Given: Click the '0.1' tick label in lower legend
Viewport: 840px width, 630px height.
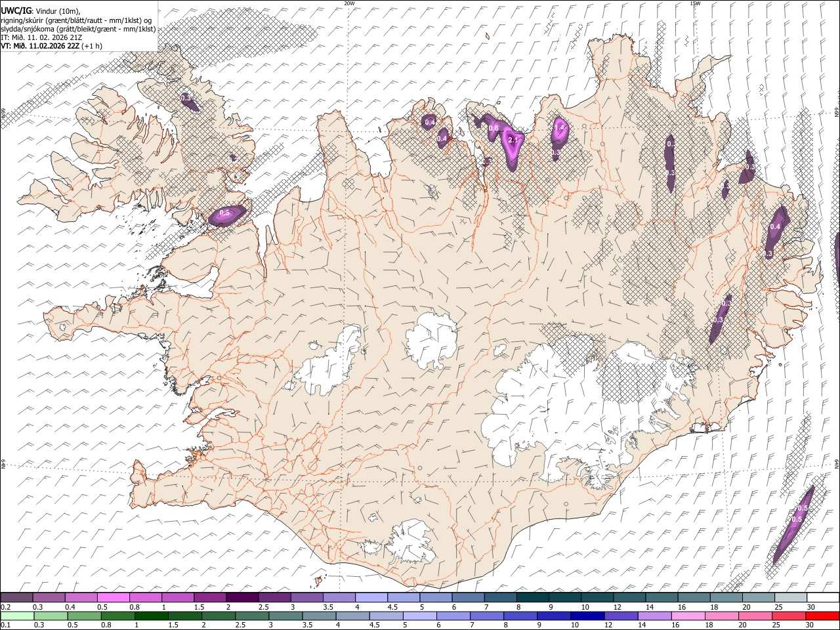Looking at the screenshot, I should click(x=5, y=625).
